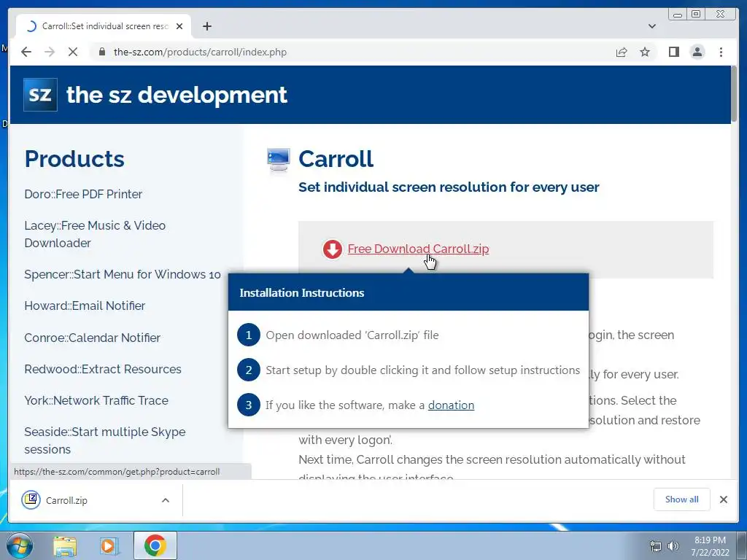Click the Carroll monitor icon
This screenshot has height=560, width=747.
[278, 160]
